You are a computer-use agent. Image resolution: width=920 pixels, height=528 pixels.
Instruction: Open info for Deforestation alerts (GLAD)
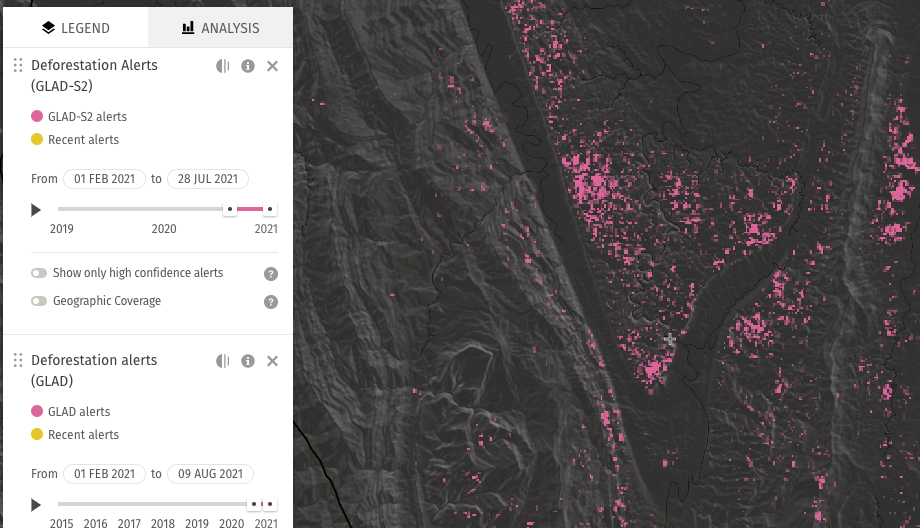pos(248,361)
